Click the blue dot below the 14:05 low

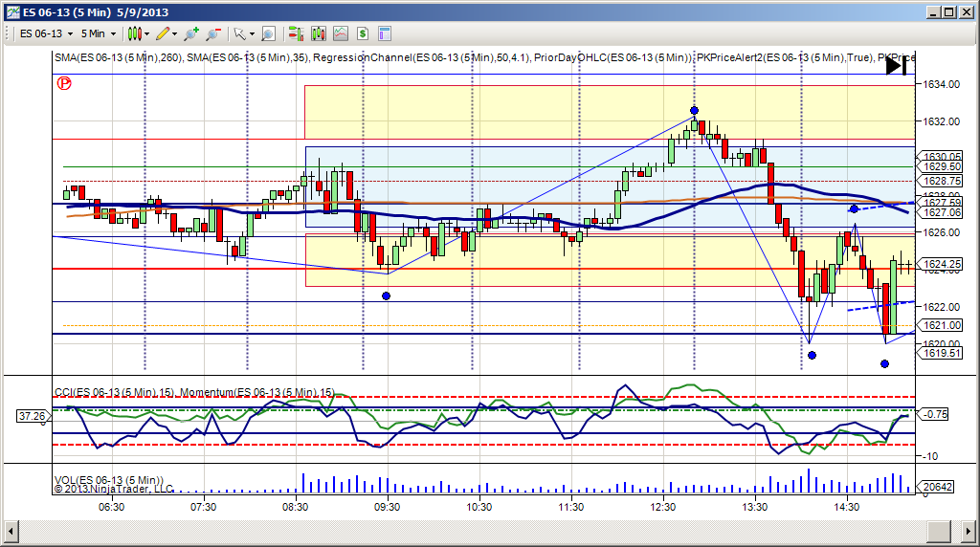tap(812, 356)
